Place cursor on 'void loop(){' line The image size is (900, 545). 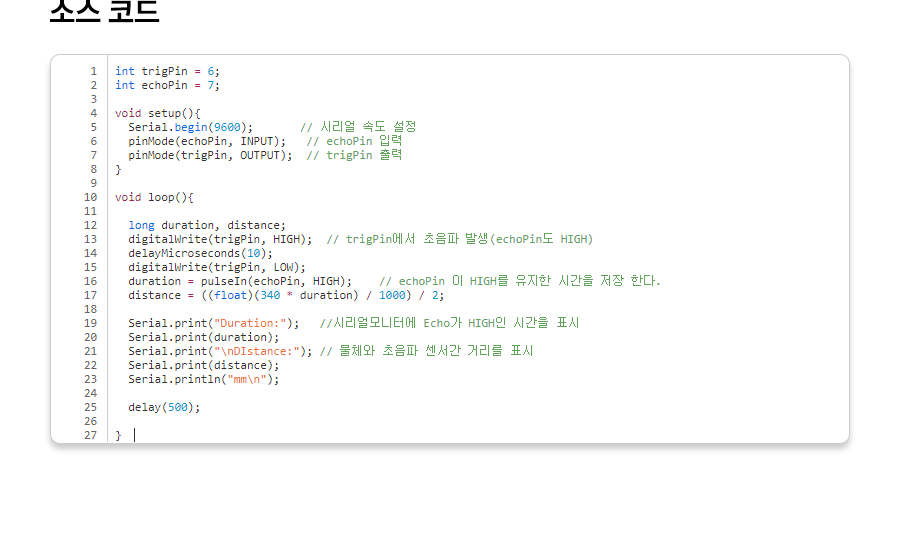point(154,197)
